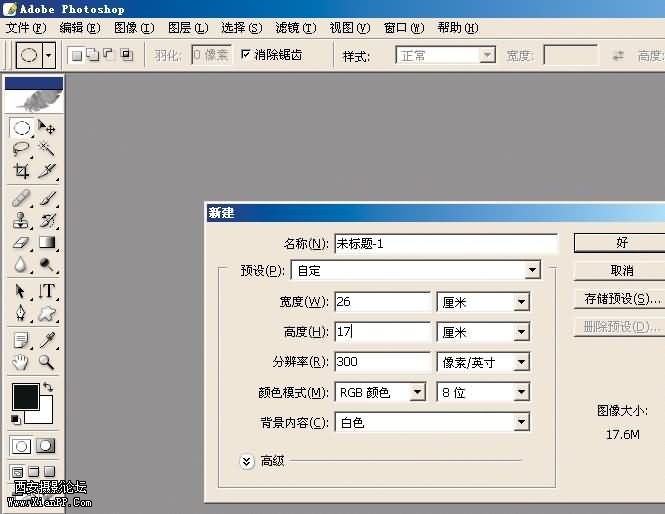Viewport: 665px width, 514px height.
Task: Expand the Advanced (高级) section
Action: click(246, 461)
